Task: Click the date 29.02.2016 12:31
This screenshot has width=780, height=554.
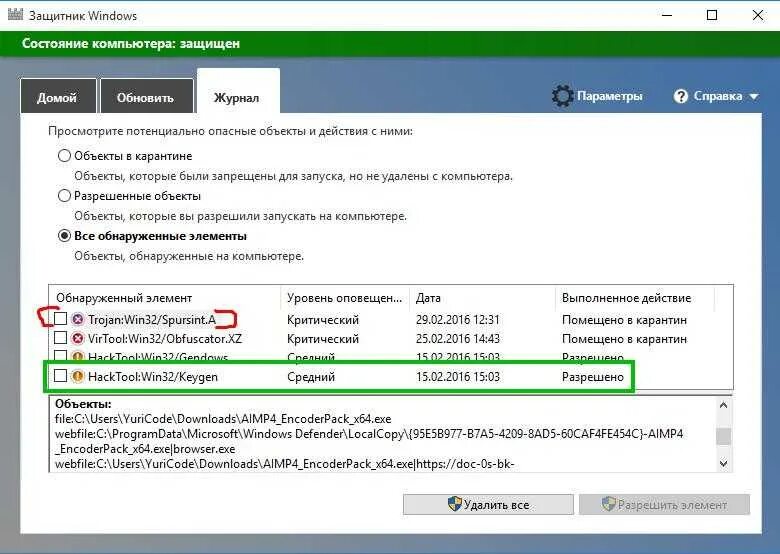Action: tap(458, 320)
